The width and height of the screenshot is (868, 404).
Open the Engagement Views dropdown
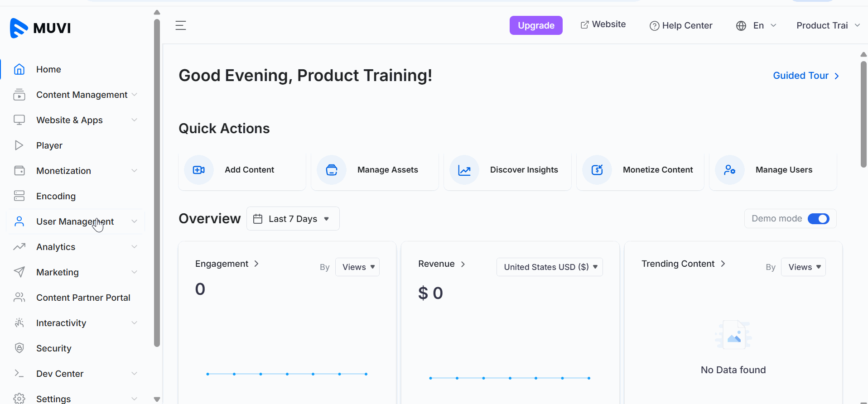pos(357,267)
